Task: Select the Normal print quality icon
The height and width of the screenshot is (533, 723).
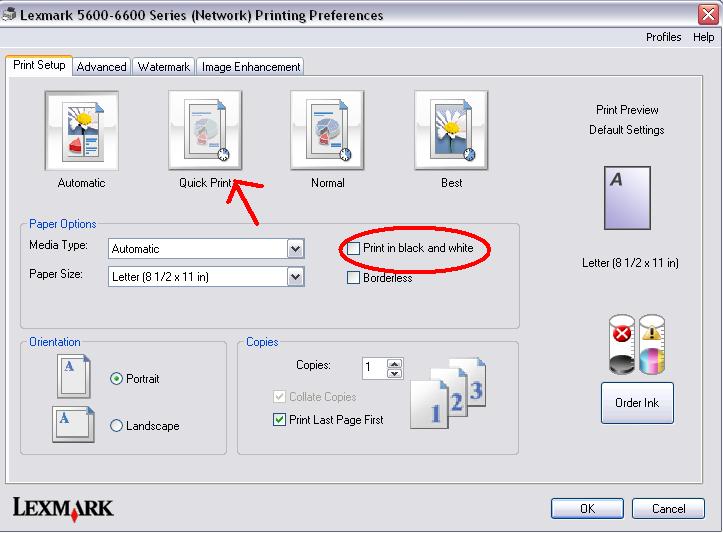Action: coord(327,131)
